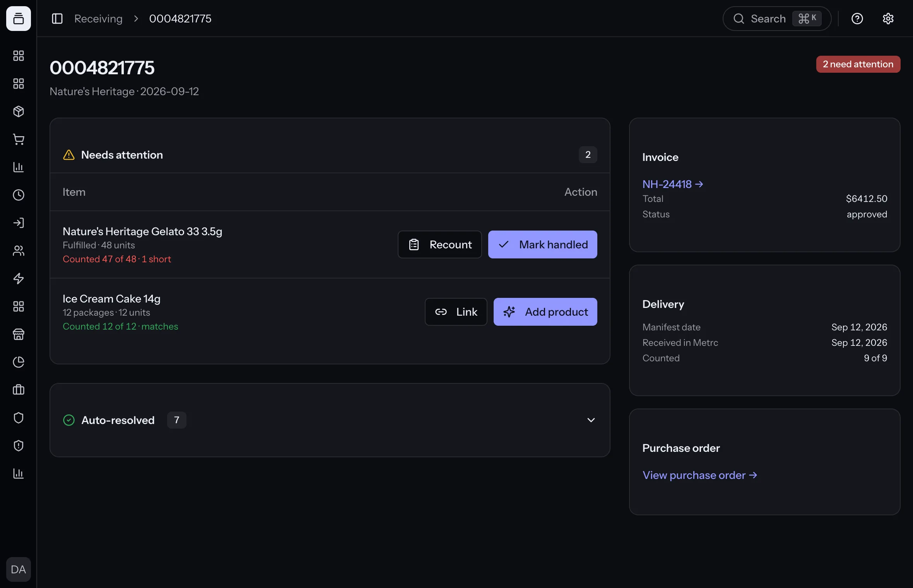Click the Nature's Heritage · 2026-09-12 subtitle

124,91
